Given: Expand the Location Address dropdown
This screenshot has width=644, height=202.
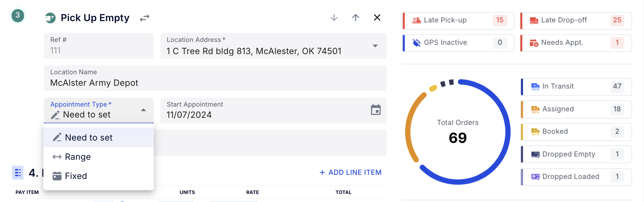Looking at the screenshot, I should pyautogui.click(x=375, y=46).
